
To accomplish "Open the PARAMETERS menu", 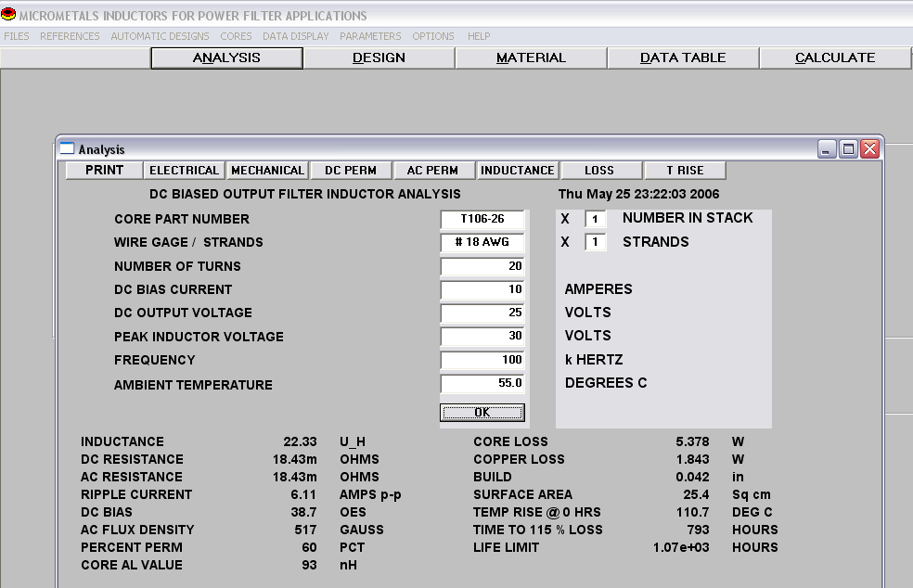I will (x=370, y=36).
